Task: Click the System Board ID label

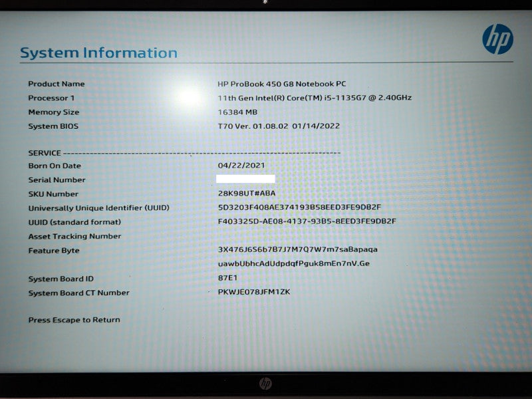Action: point(61,279)
